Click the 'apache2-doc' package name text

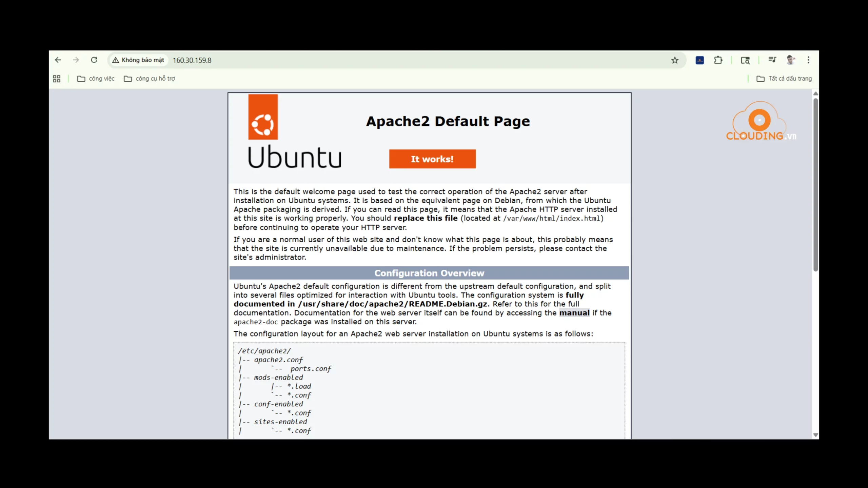pos(256,322)
